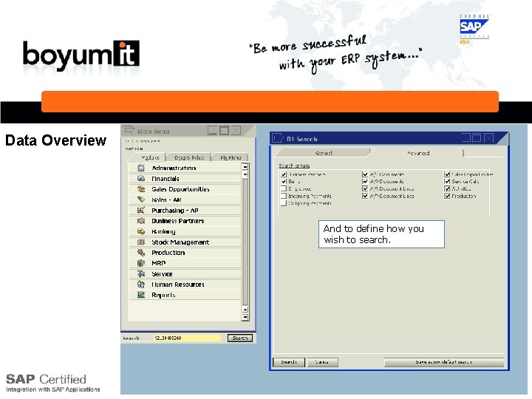Viewport: 532px width, 399px height.
Task: Select the Stock Management module icon
Action: (141, 242)
